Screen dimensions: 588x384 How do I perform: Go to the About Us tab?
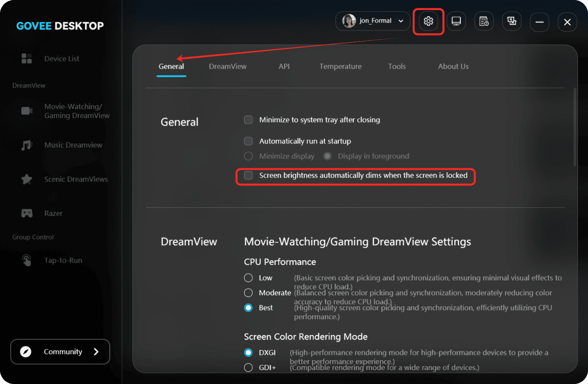(453, 66)
